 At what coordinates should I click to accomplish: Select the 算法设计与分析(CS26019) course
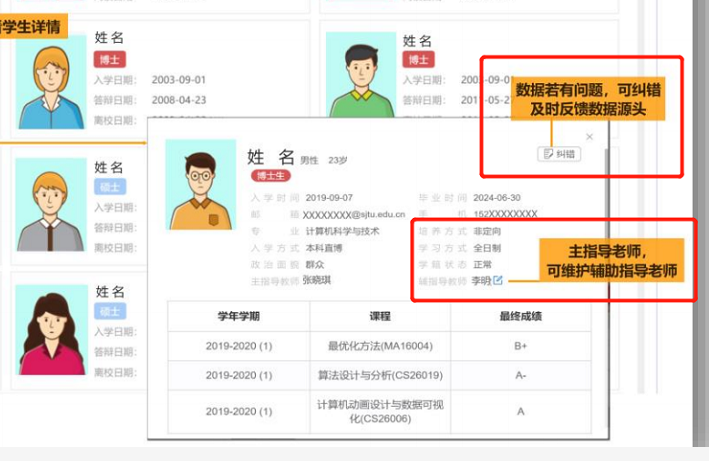click(x=380, y=375)
